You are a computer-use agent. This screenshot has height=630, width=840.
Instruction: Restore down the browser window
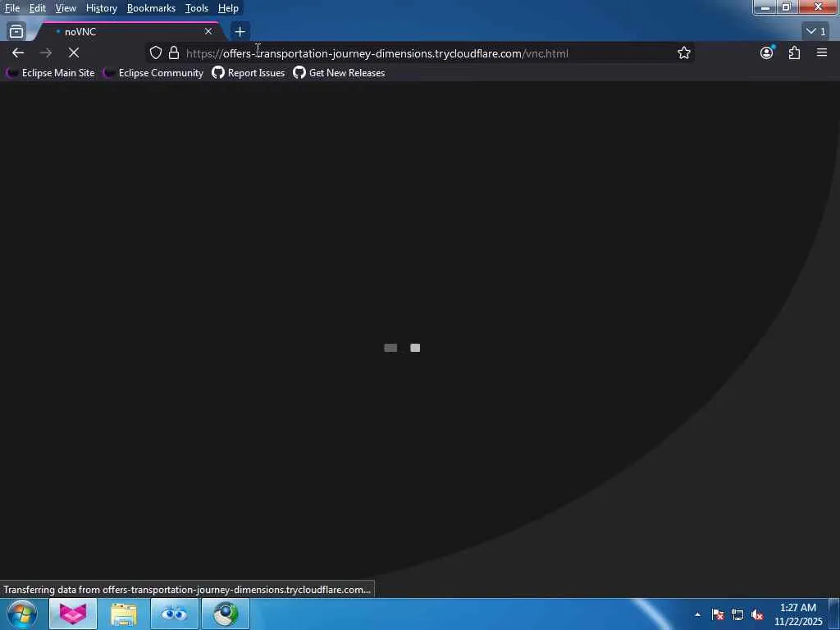(786, 7)
